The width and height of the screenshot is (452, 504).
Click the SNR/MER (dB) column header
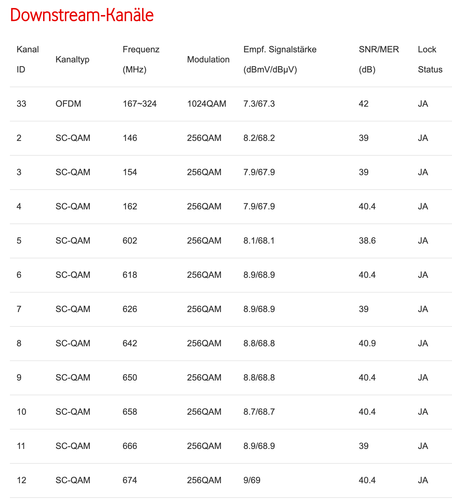(x=379, y=59)
